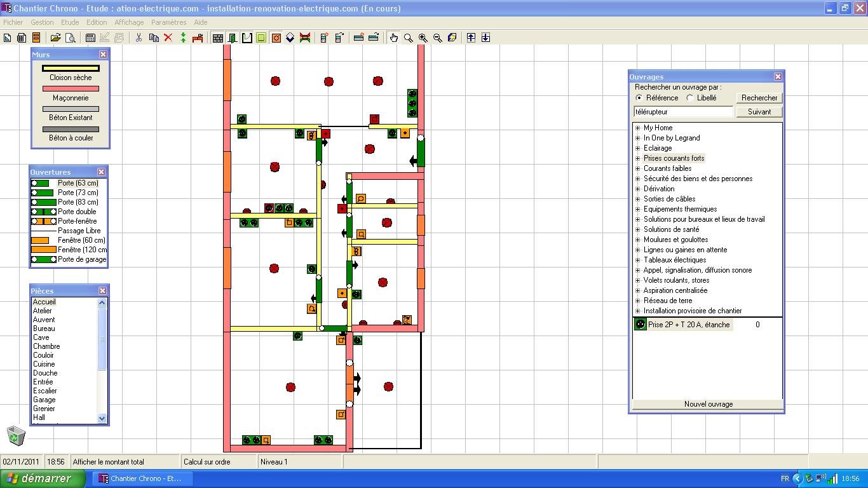Click the zoom out minus magnifier
This screenshot has width=868, height=488.
[438, 38]
